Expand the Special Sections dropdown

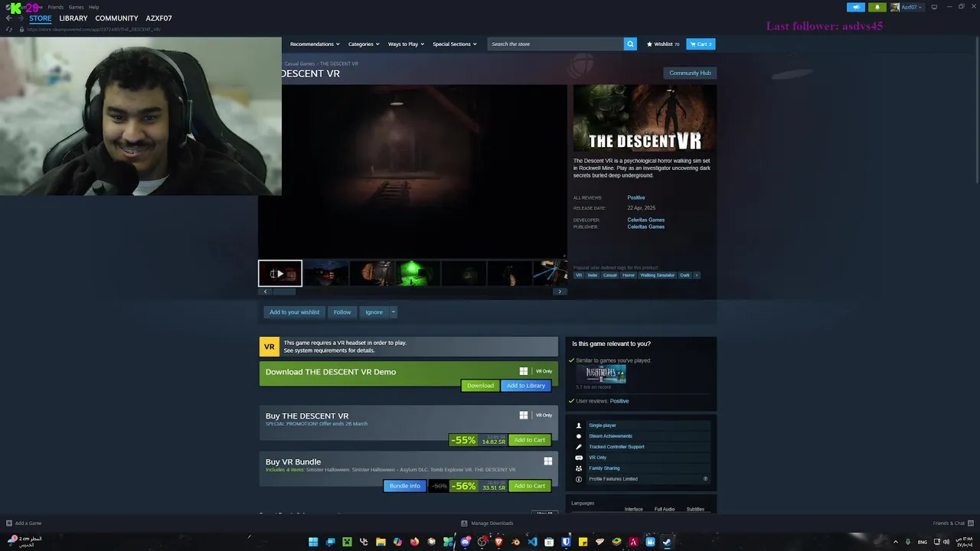tap(454, 44)
